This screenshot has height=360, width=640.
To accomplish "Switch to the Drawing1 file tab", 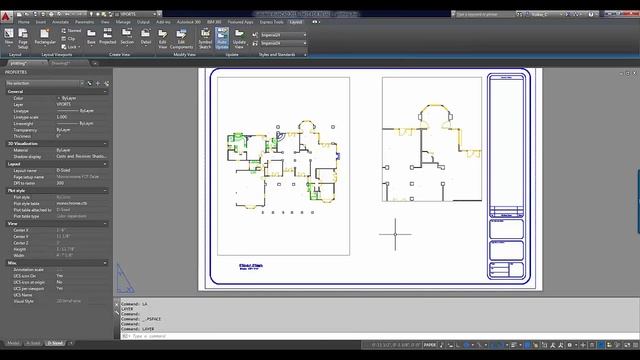I will point(60,63).
